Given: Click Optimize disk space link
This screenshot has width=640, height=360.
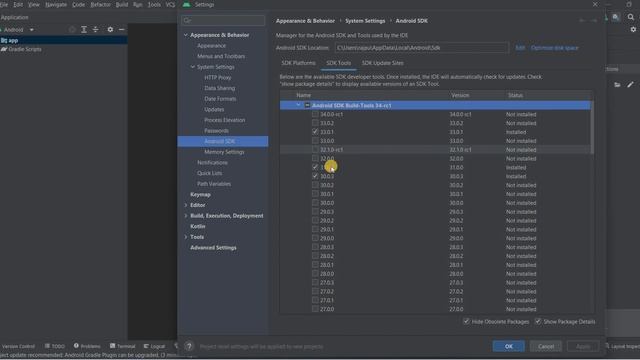Looking at the screenshot, I should (x=554, y=48).
